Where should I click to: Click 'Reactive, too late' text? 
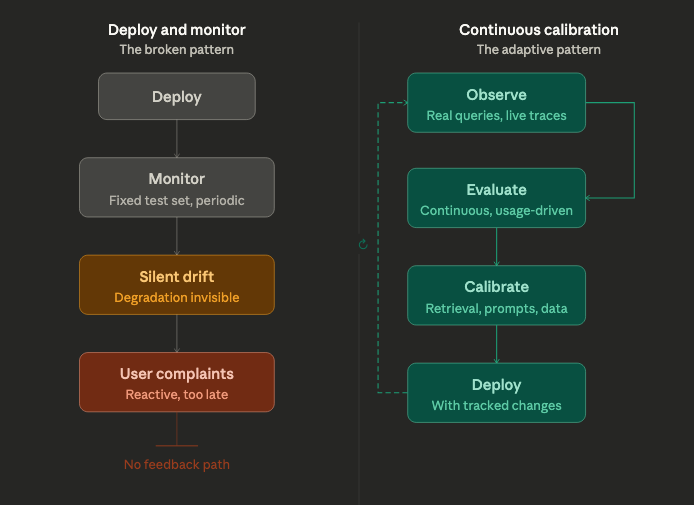coord(177,394)
